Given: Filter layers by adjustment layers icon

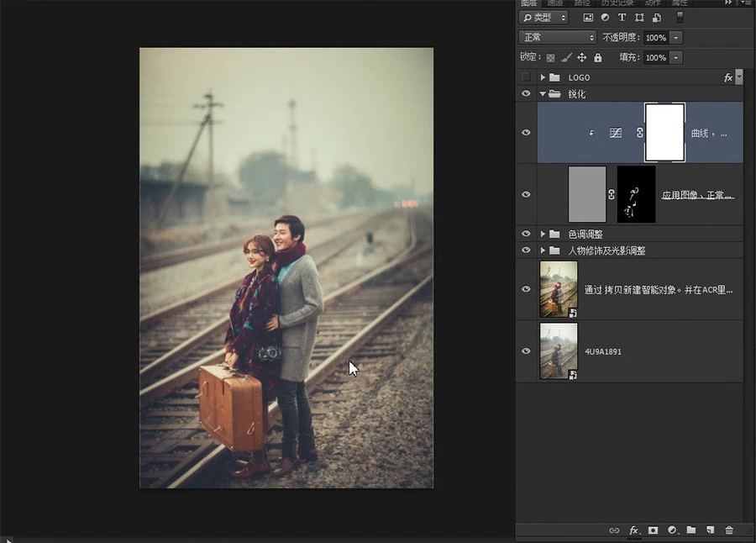Looking at the screenshot, I should click(605, 18).
